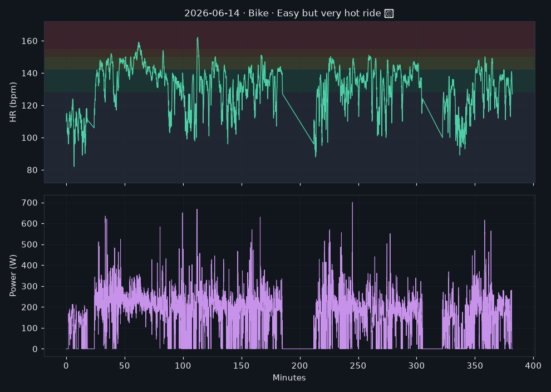Click the 400 minutes tick label
This screenshot has height=392, width=551.
point(533,366)
